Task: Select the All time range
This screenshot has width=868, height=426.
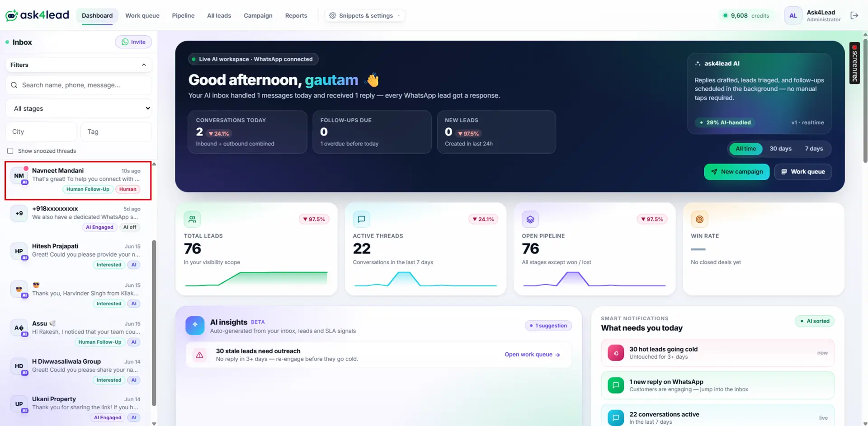Action: (745, 149)
